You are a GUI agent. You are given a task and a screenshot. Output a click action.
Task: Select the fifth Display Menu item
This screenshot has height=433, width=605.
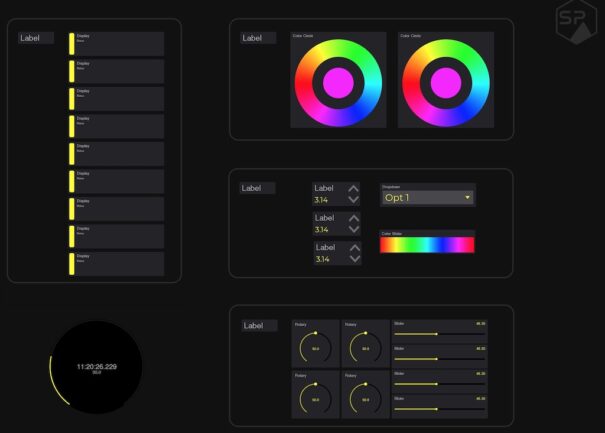point(116,153)
